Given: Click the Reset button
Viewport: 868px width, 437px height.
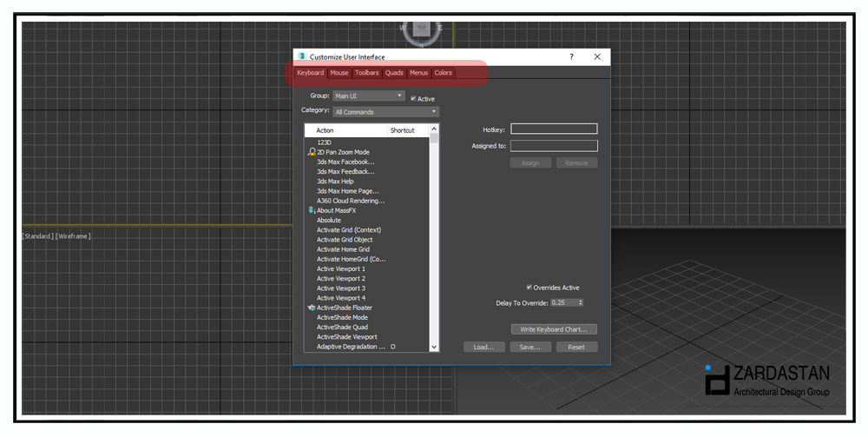Looking at the screenshot, I should coord(576,347).
